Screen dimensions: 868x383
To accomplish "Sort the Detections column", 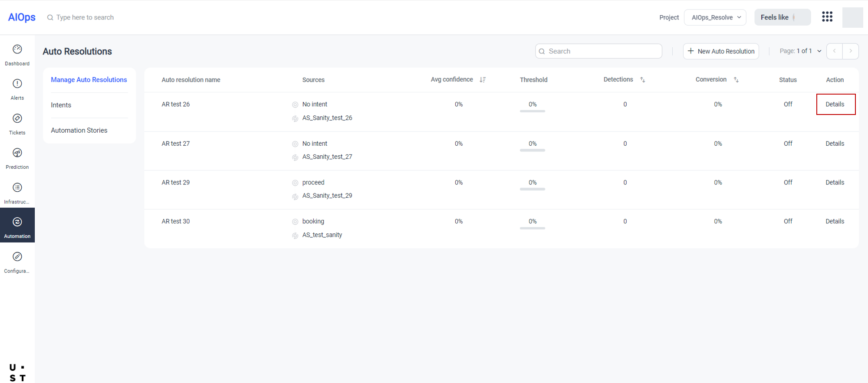I will pyautogui.click(x=643, y=80).
